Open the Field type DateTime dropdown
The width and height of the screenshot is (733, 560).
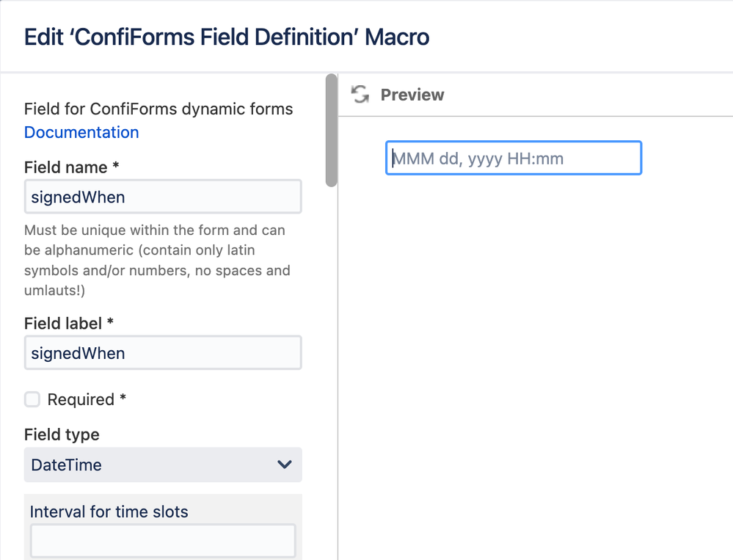pos(163,465)
